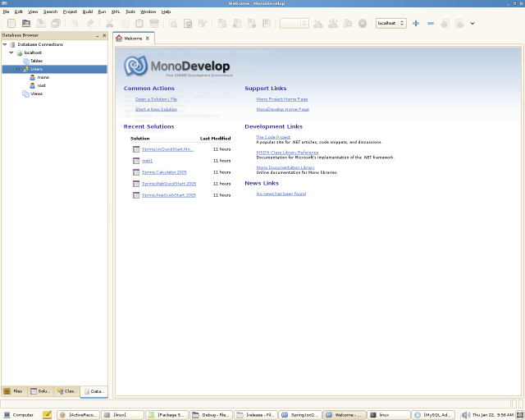Open recent solution Spring.Calculator.2005
The width and height of the screenshot is (525, 420).
click(x=164, y=172)
